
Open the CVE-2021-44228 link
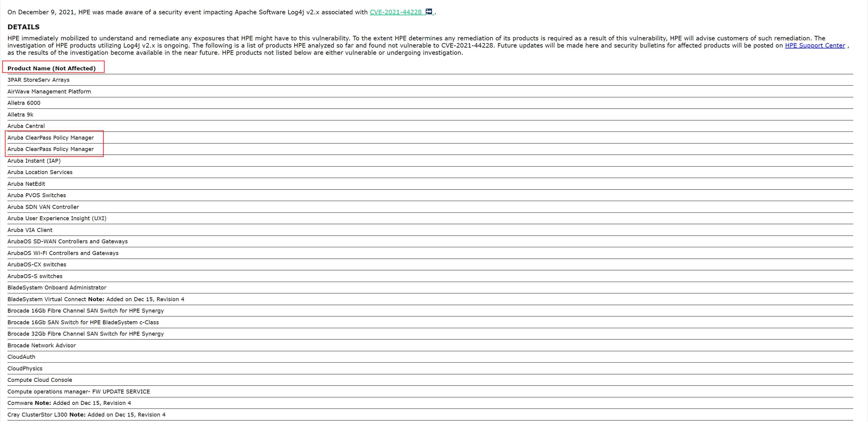[x=396, y=12]
